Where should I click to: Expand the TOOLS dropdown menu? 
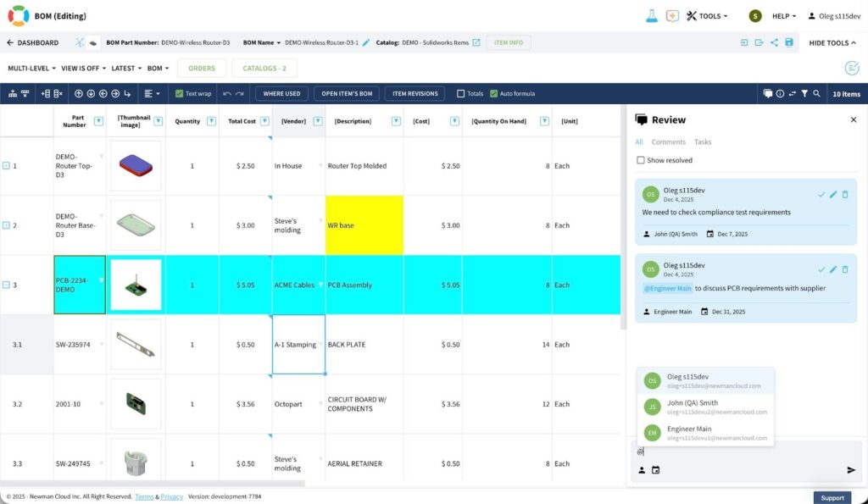coord(707,16)
